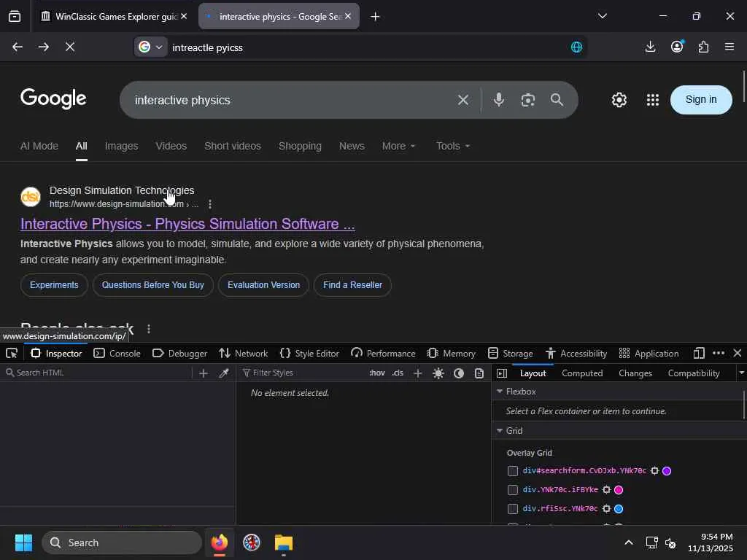747x560 pixels.
Task: Select node for div#searchform grid entry
Action: coord(654,470)
